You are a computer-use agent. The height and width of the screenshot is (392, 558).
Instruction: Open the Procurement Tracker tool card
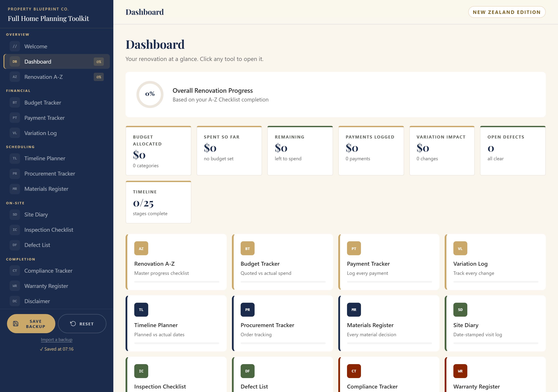click(282, 324)
